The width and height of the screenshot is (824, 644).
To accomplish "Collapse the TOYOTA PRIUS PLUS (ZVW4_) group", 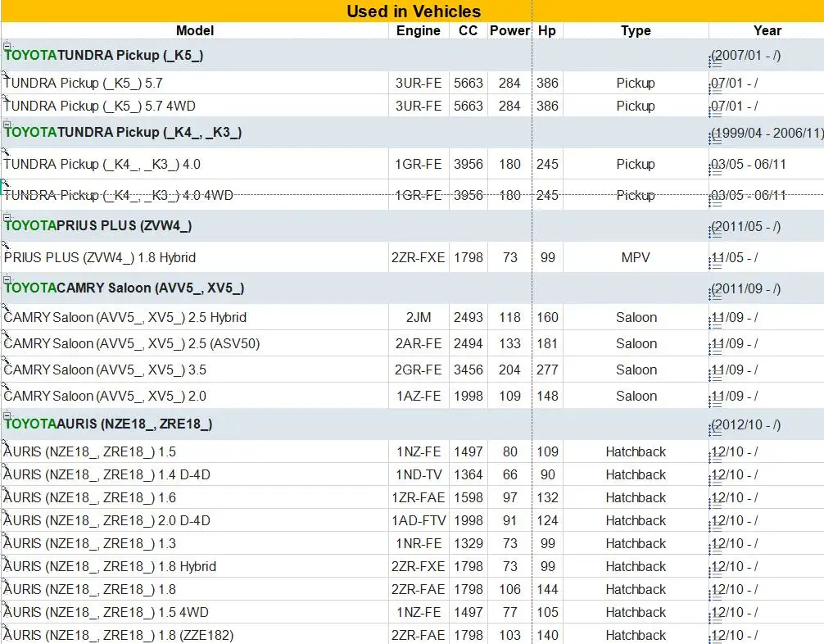I will coord(7,216).
